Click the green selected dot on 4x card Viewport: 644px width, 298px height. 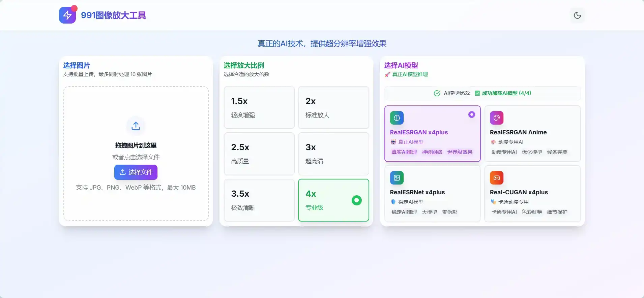pos(356,200)
